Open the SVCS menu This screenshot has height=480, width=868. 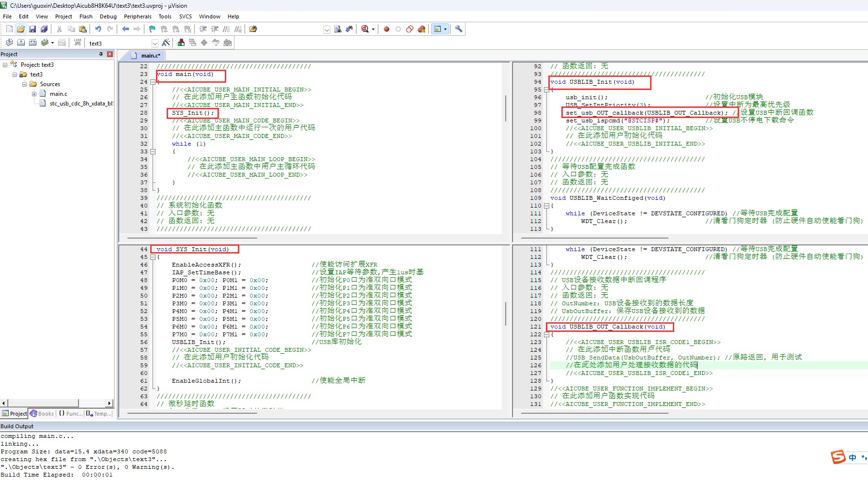186,16
